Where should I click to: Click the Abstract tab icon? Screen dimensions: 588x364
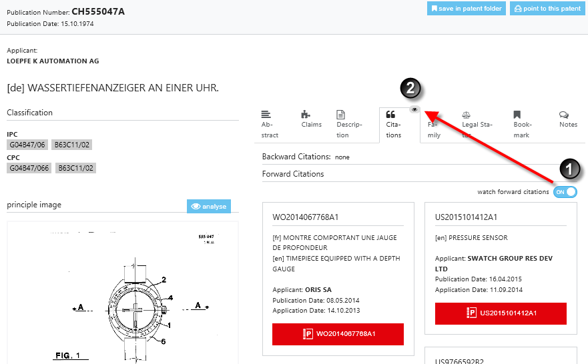(x=266, y=114)
